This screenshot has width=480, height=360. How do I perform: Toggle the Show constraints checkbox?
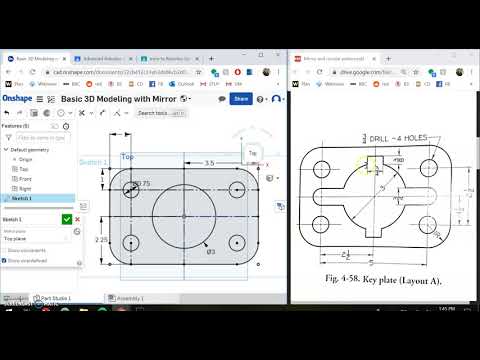point(4,250)
